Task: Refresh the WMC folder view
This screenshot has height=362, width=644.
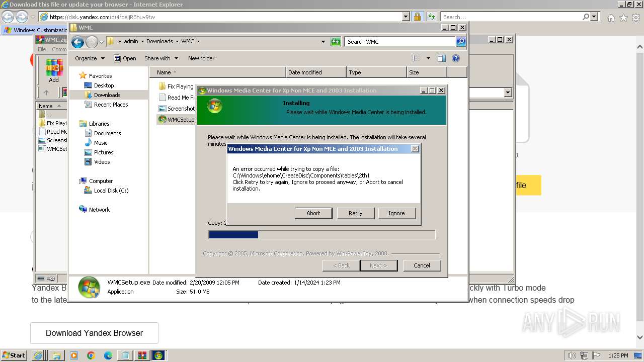Action: coord(336,42)
